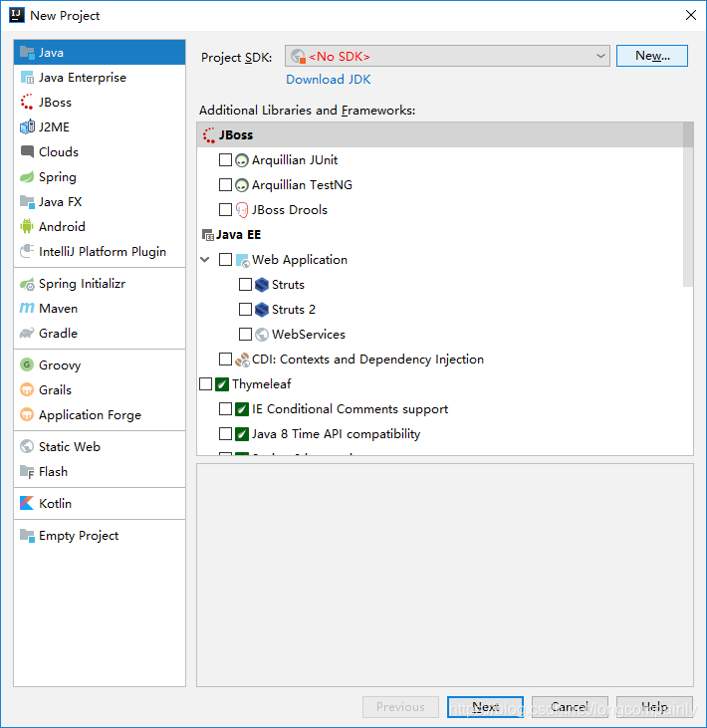This screenshot has width=707, height=728.
Task: Click the Next button
Action: click(485, 707)
